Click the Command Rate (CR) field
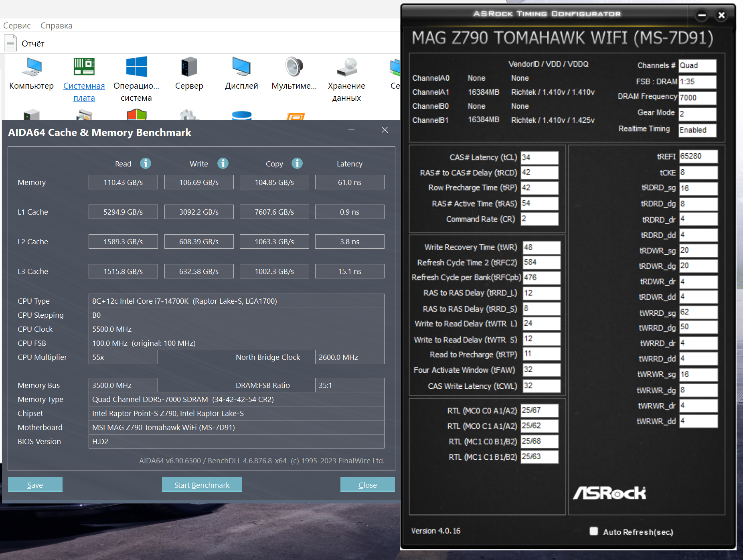This screenshot has height=560, width=743. [x=539, y=219]
